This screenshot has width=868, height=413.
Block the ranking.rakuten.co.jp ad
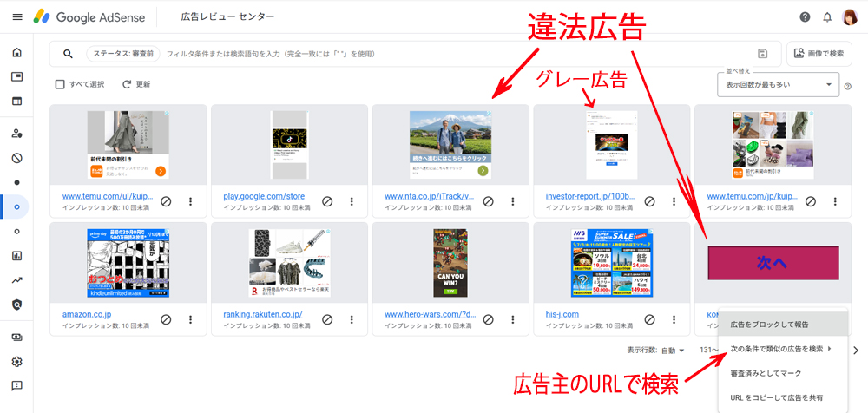[x=327, y=319]
